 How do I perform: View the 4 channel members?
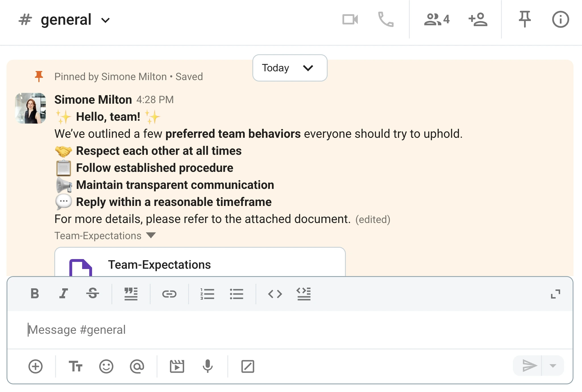pos(437,20)
